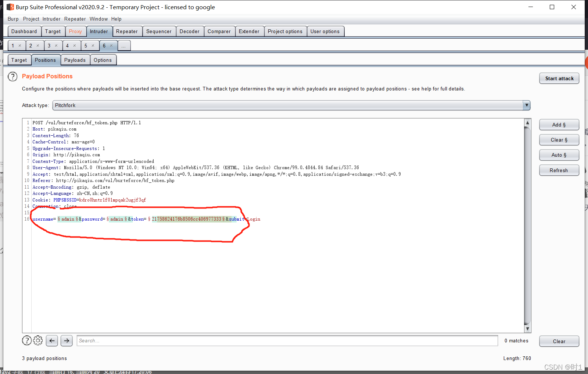The height and width of the screenshot is (374, 588).
Task: Close Intruder attack tab 6
Action: (x=111, y=46)
